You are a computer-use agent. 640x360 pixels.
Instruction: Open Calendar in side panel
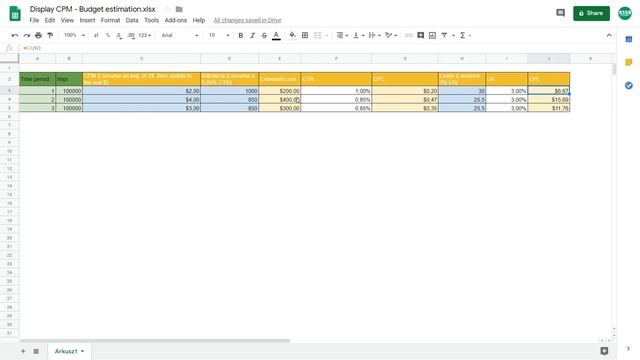pos(629,39)
